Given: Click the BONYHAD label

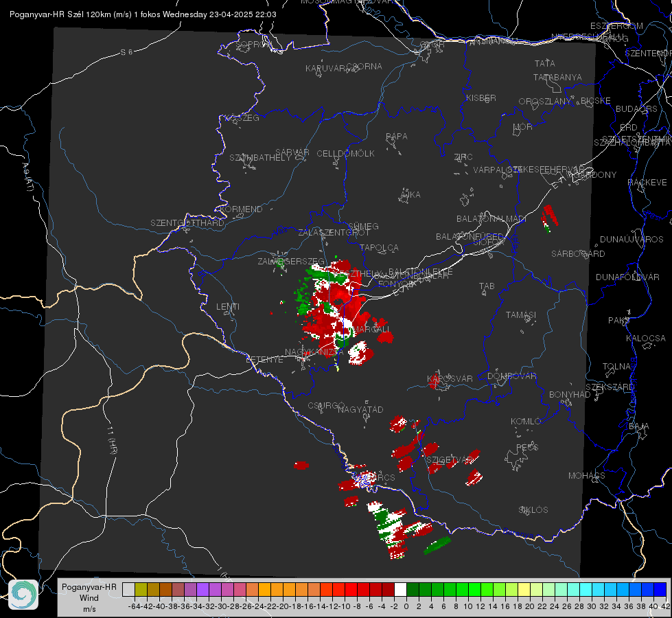Looking at the screenshot, I should [570, 395].
